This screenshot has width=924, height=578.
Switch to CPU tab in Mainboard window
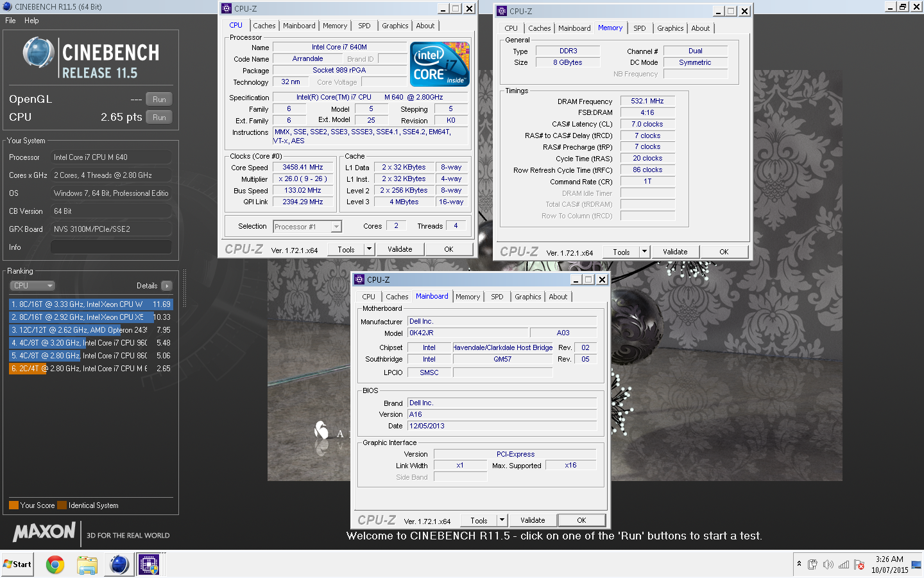coord(368,297)
